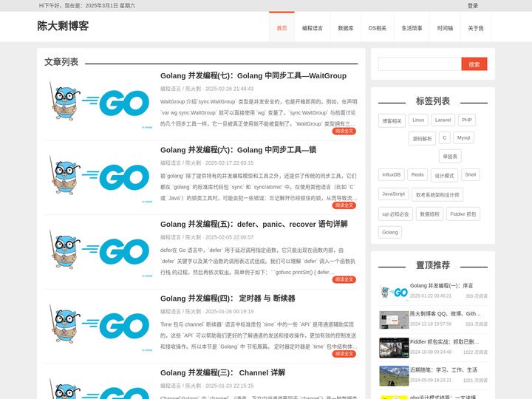The width and height of the screenshot is (532, 399).
Task: Click 阅读全文 for WaitGroup article
Action: (x=344, y=131)
